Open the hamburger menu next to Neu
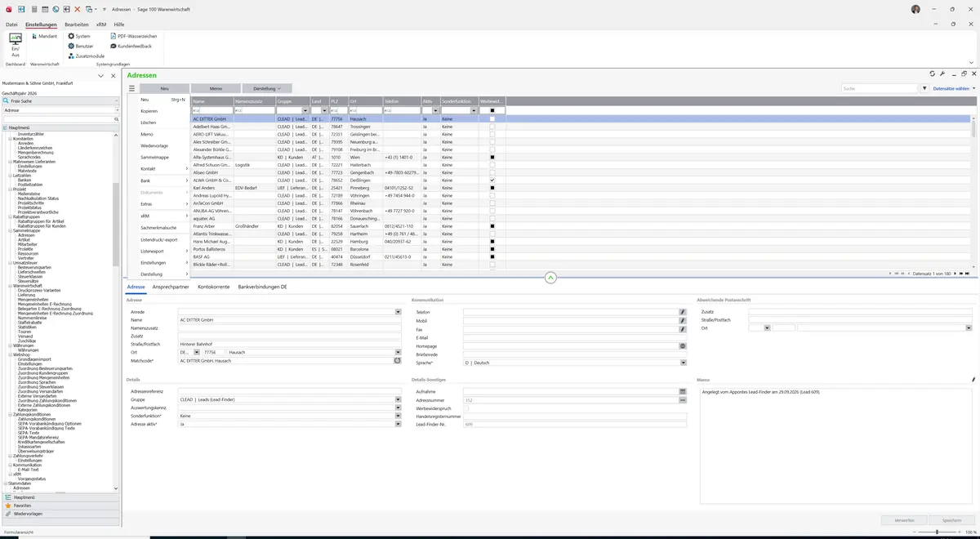 (x=131, y=88)
